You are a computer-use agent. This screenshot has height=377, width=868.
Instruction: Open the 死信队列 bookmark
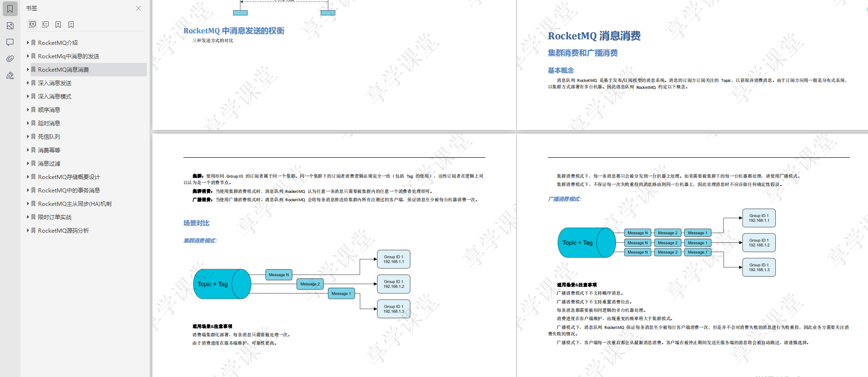[49, 136]
